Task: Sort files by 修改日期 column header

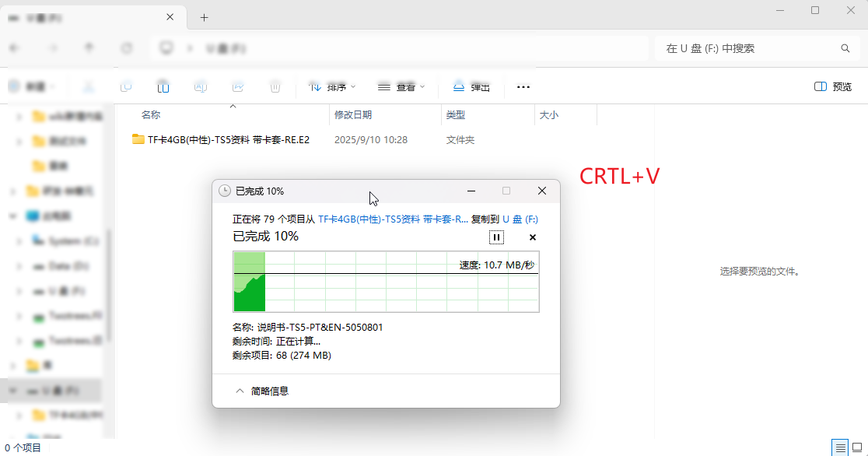Action: coord(353,115)
